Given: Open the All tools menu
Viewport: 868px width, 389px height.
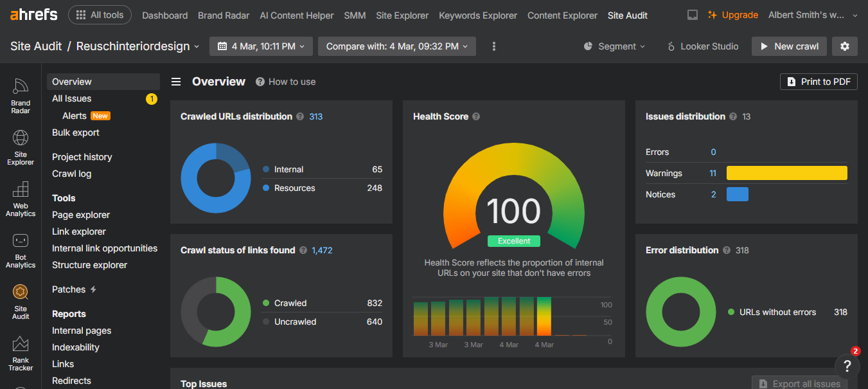Looking at the screenshot, I should tap(100, 15).
